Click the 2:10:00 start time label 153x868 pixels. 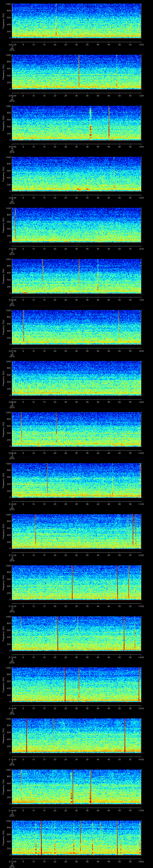point(12,504)
